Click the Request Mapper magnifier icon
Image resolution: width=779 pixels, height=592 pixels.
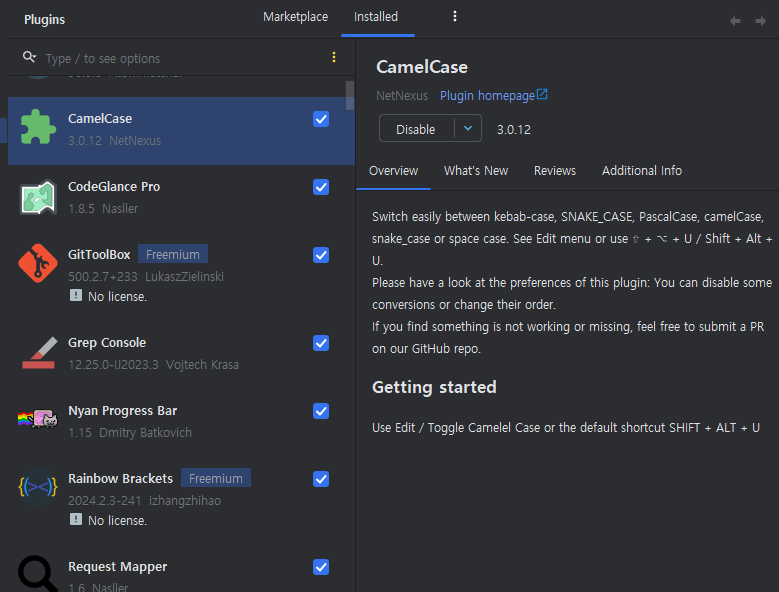point(38,574)
